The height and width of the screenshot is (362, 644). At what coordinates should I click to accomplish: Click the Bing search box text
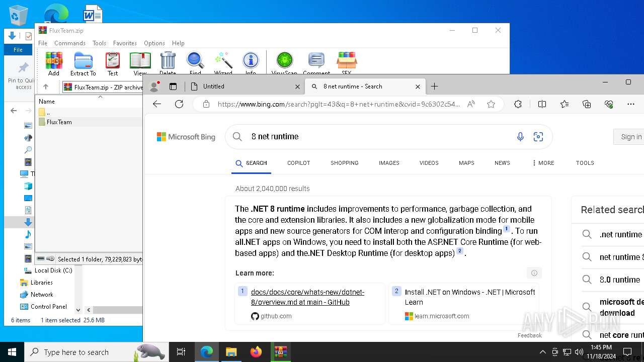tap(275, 136)
